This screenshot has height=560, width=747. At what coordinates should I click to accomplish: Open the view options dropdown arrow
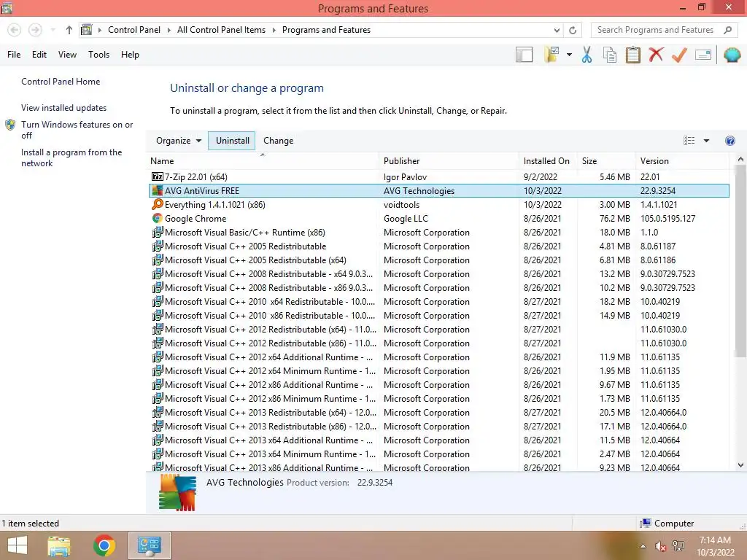pyautogui.click(x=706, y=141)
